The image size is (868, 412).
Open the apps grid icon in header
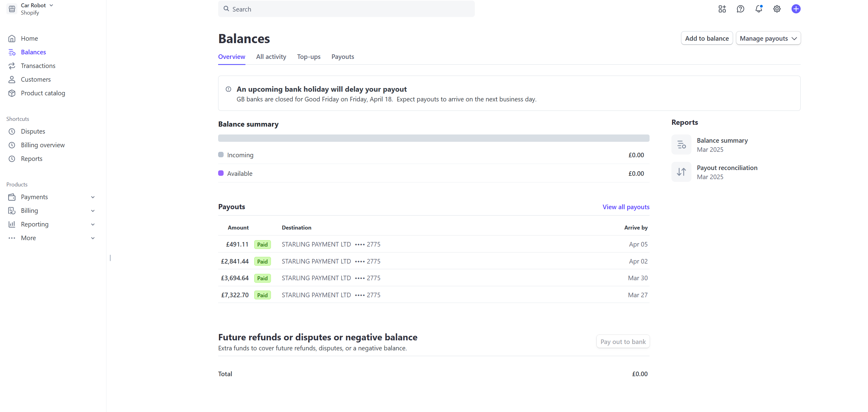(x=722, y=9)
